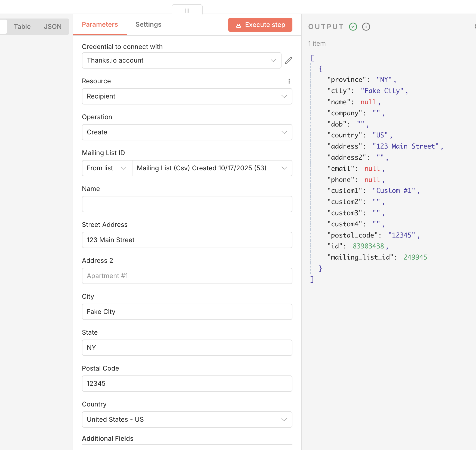This screenshot has height=450, width=476.
Task: Open the Operation dropdown showing Create
Action: [187, 132]
